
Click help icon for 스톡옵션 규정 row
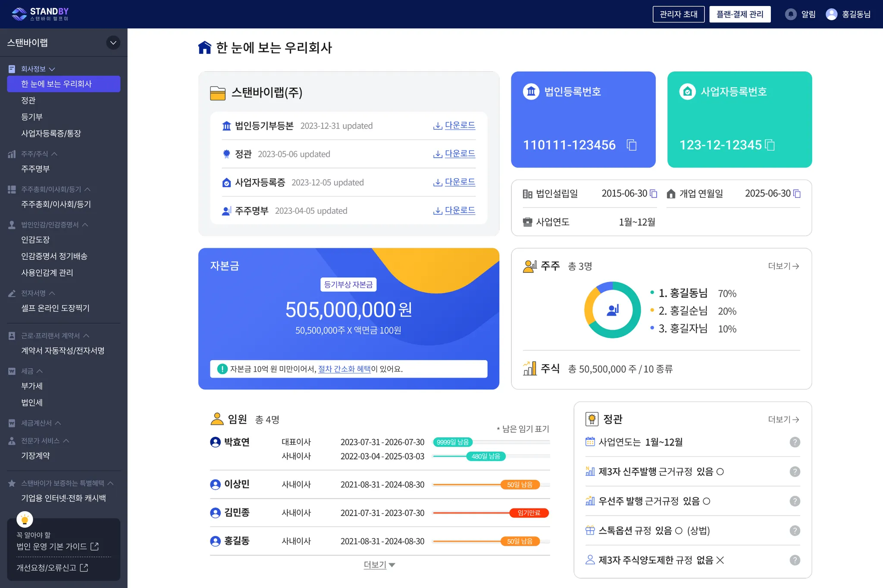click(795, 531)
